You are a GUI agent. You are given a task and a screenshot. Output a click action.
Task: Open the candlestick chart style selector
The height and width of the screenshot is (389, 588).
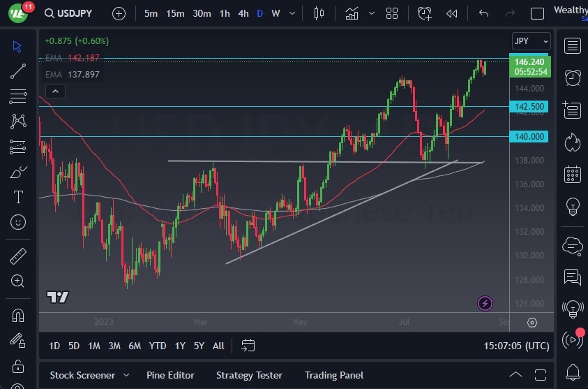coord(319,13)
